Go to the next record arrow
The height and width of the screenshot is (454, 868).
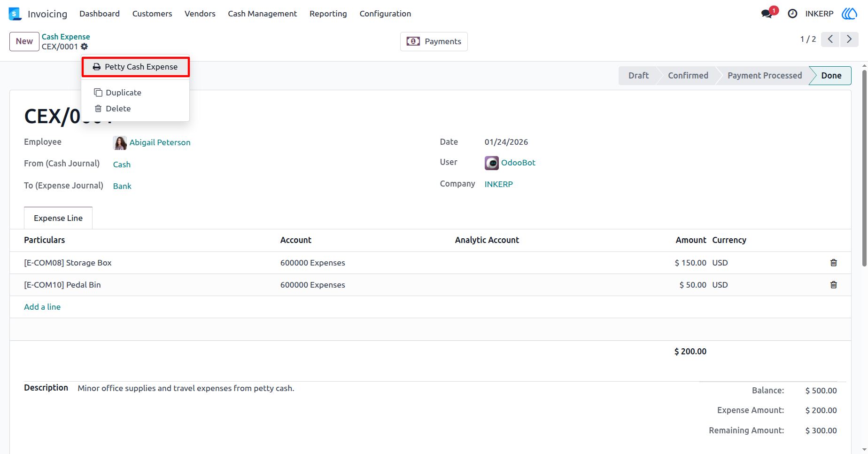[x=849, y=39]
